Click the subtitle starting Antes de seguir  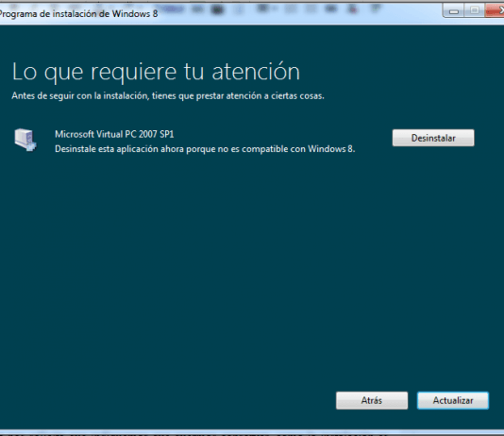168,95
